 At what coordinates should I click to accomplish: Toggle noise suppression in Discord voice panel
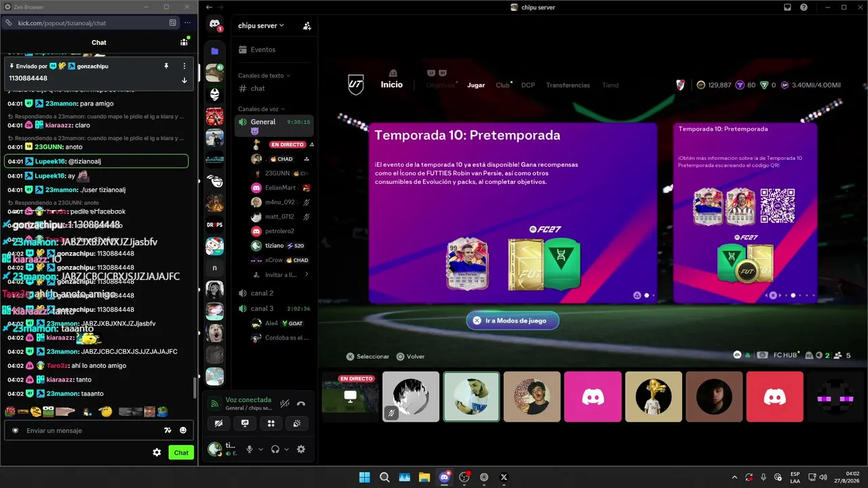(285, 404)
